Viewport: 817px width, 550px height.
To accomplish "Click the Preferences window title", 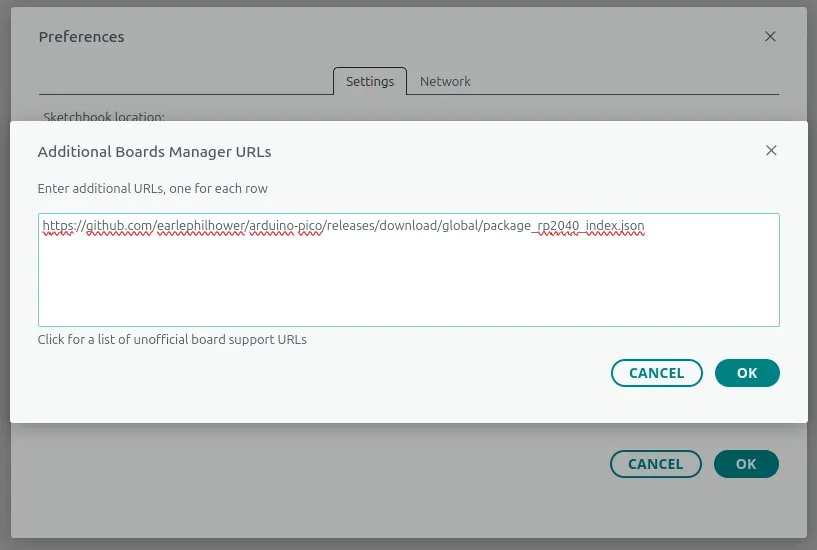I will point(81,37).
